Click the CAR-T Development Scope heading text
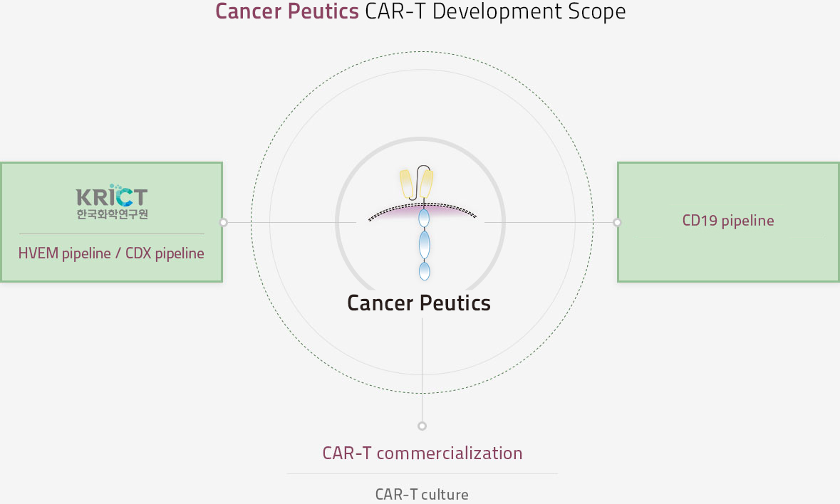This screenshot has height=504, width=840. pyautogui.click(x=496, y=11)
